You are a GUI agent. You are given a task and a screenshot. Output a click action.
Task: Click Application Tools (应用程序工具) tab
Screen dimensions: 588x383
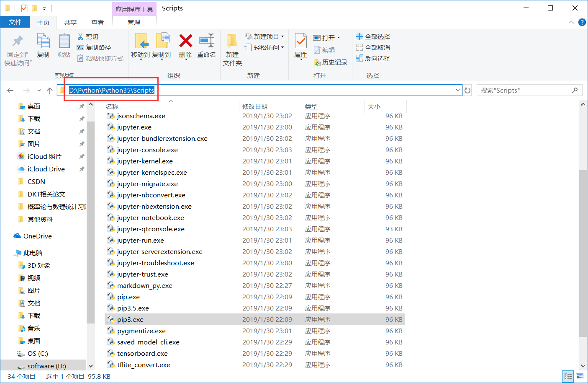click(134, 9)
